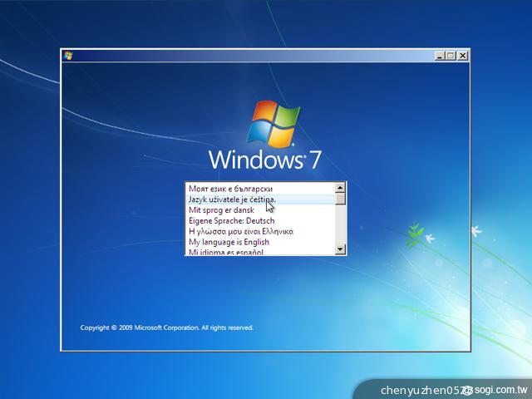The width and height of the screenshot is (532, 399).
Task: Choose "My language is English"
Action: pyautogui.click(x=260, y=242)
